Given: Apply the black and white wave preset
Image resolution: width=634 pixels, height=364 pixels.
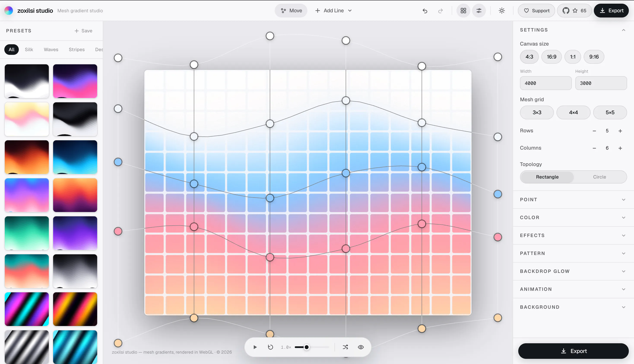Looking at the screenshot, I should click(27, 81).
